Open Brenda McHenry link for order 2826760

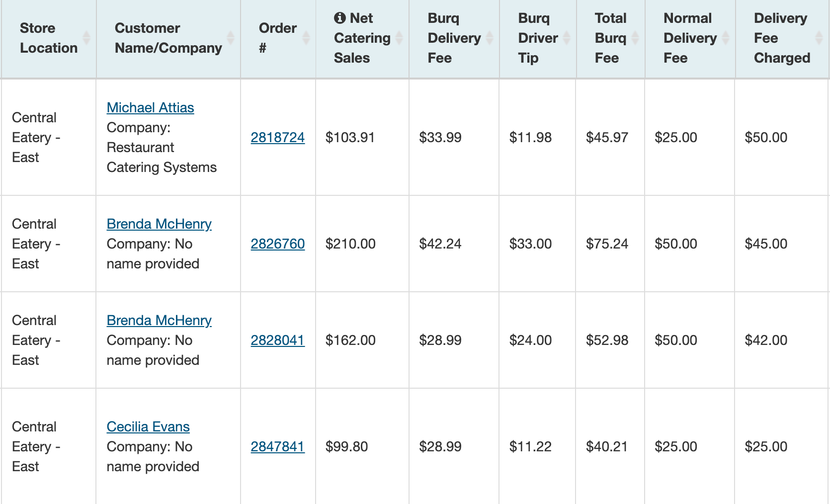point(159,224)
